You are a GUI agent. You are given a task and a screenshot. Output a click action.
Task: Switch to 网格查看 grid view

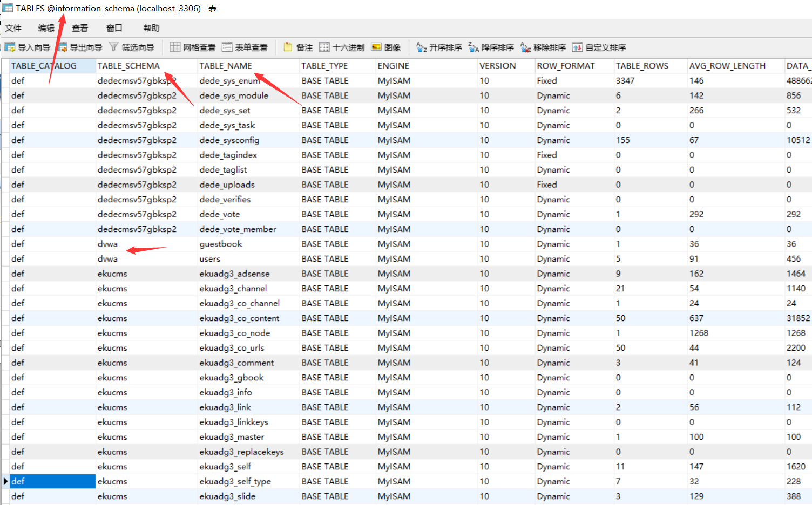(x=193, y=47)
